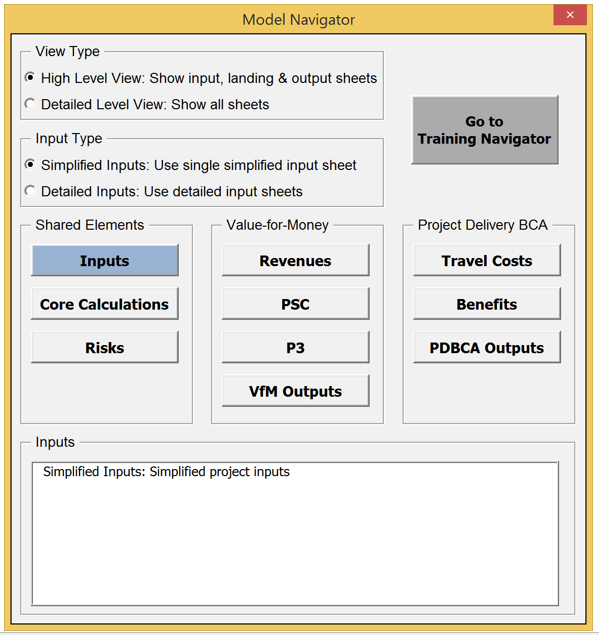Image resolution: width=599 pixels, height=635 pixels.
Task: Click empty area of Inputs list box
Action: 295,543
